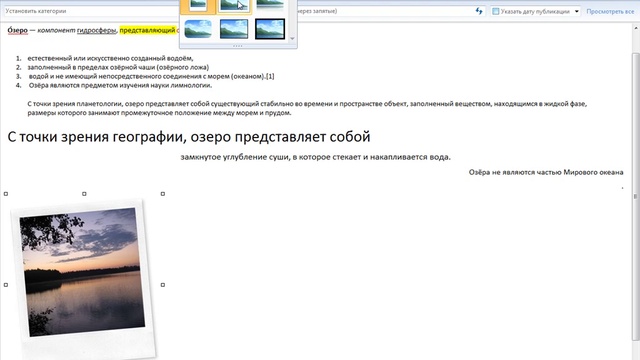640x360 pixels.
Task: Click the top-center image resize handle
Action: (x=84, y=194)
